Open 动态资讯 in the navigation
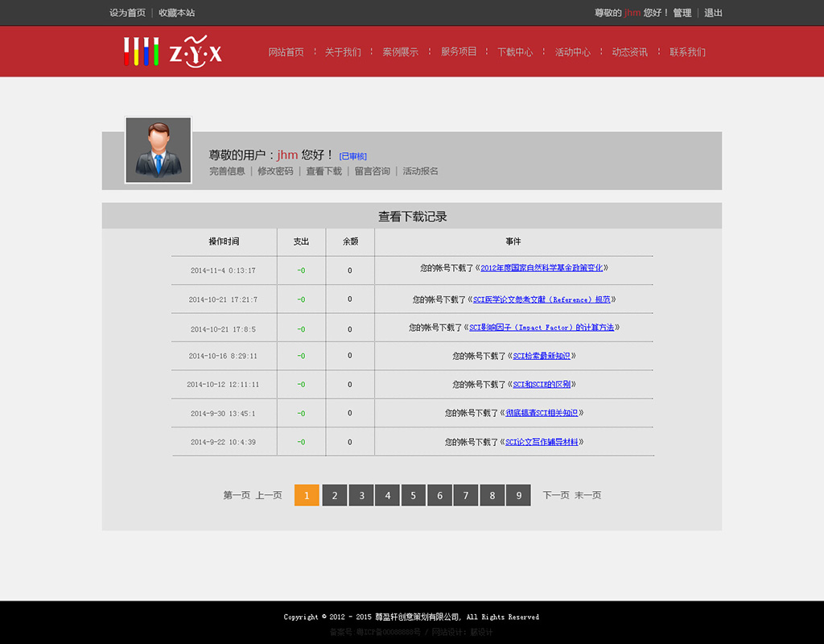 pyautogui.click(x=630, y=52)
